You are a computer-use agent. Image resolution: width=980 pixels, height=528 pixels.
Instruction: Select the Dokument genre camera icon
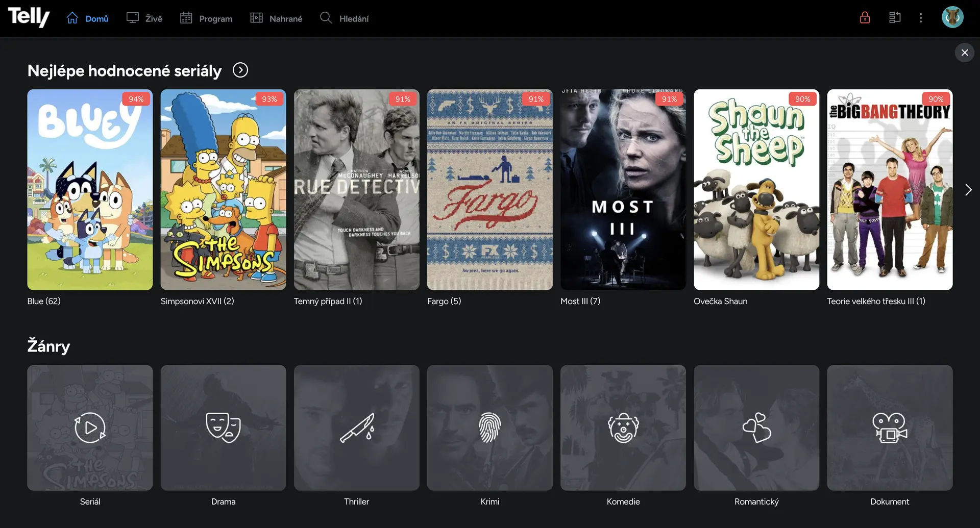890,428
